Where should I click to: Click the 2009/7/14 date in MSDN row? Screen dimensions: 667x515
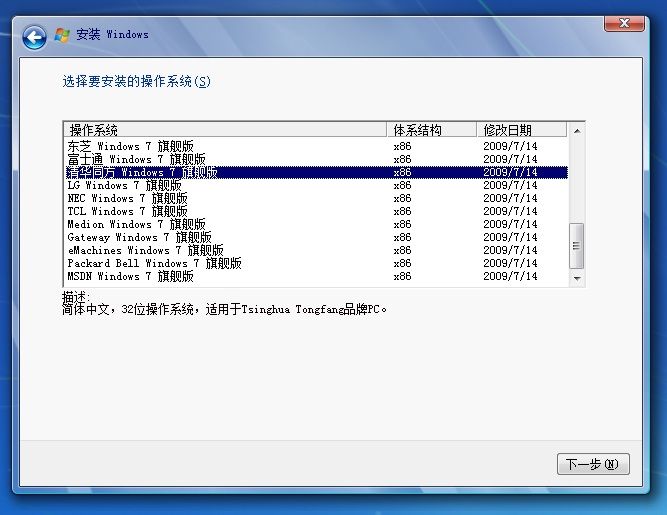(x=510, y=276)
